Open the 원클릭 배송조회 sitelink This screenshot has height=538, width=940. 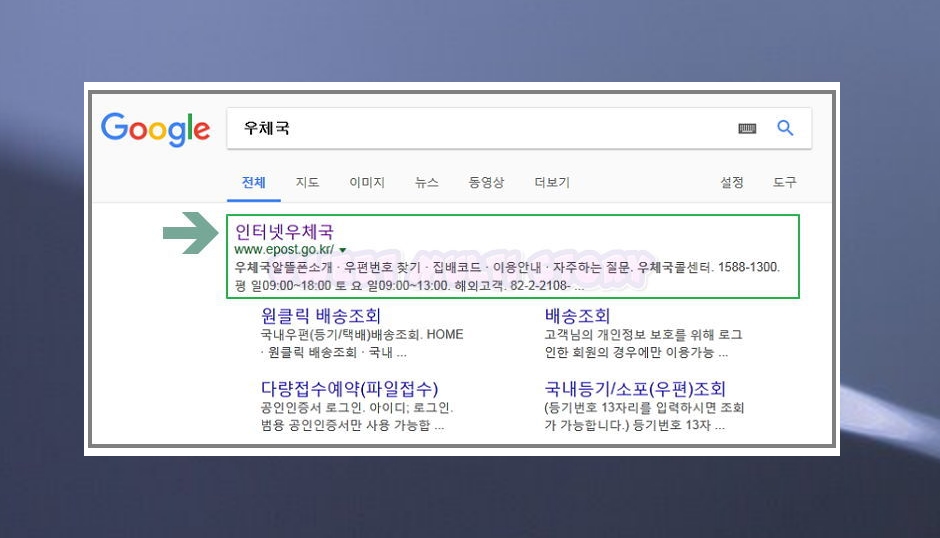321,315
